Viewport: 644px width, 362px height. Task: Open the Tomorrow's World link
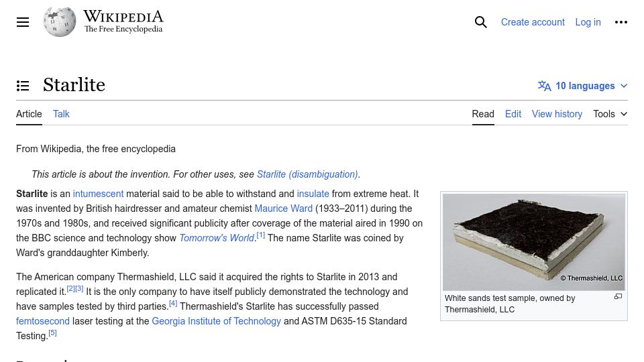[217, 238]
